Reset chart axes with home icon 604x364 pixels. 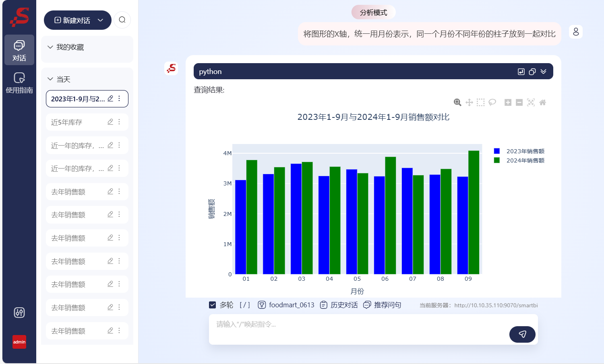coord(542,102)
